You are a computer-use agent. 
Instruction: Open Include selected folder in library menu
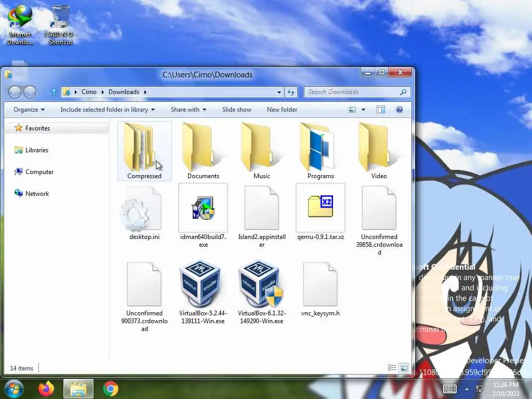pos(108,110)
